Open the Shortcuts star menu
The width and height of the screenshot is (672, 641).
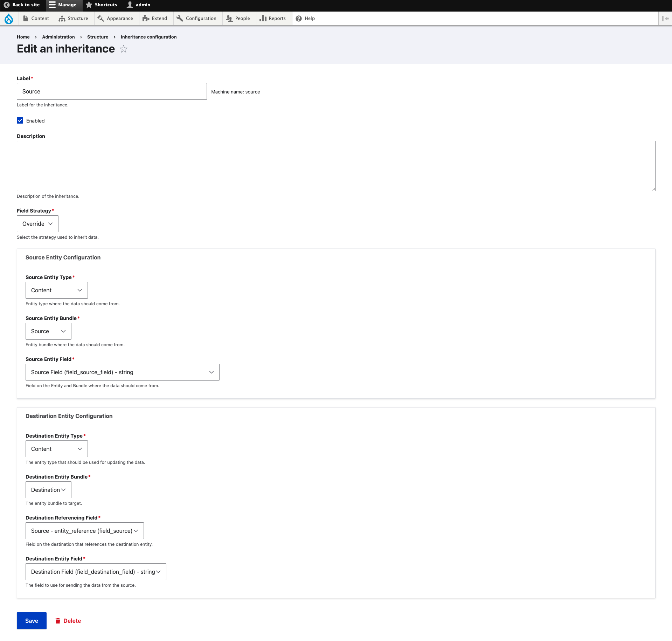102,5
